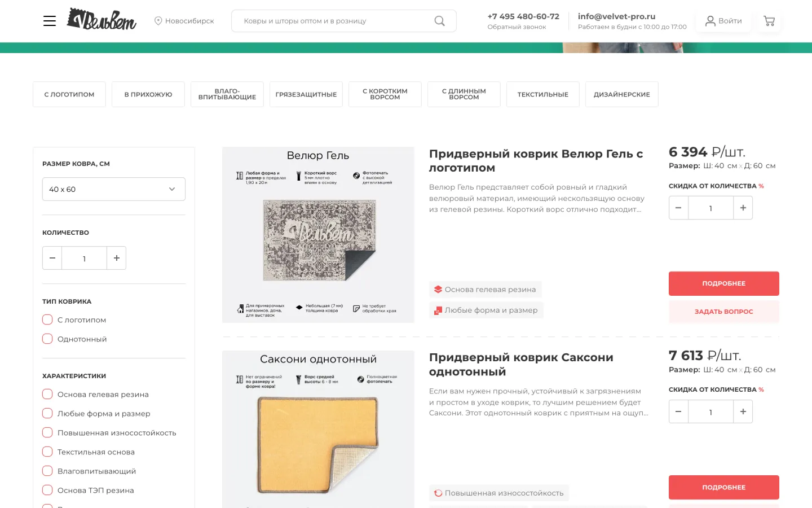The image size is (812, 508).
Task: Check the Однотонный rug type filter
Action: 47,339
